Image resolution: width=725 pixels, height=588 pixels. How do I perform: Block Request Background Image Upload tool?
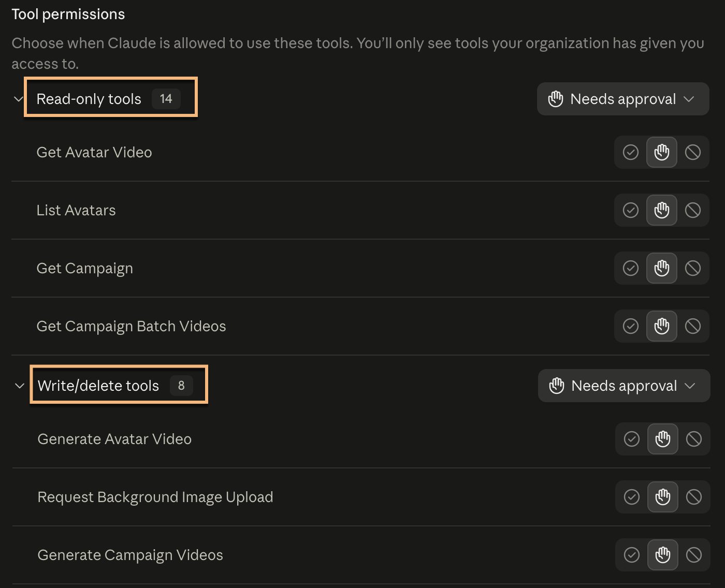click(694, 497)
